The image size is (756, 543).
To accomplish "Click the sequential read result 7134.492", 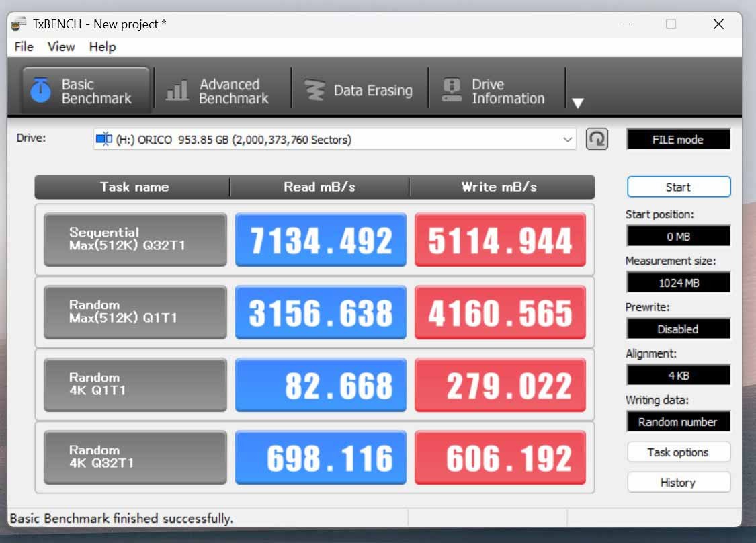I will (x=321, y=239).
